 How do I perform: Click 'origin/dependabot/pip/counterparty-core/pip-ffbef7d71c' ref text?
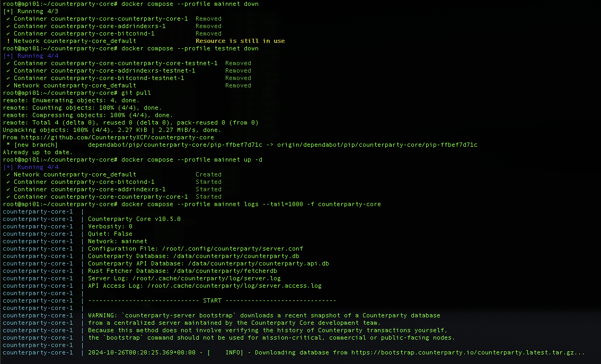click(x=377, y=145)
